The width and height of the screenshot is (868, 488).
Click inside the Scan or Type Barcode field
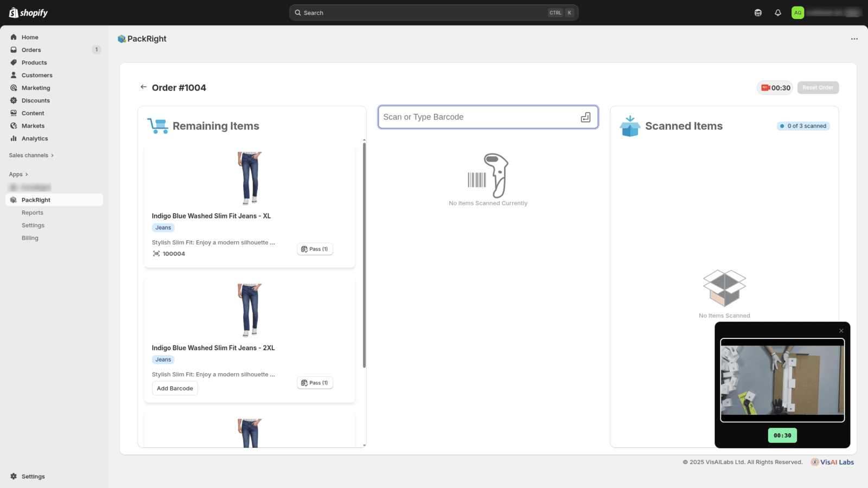click(x=477, y=117)
